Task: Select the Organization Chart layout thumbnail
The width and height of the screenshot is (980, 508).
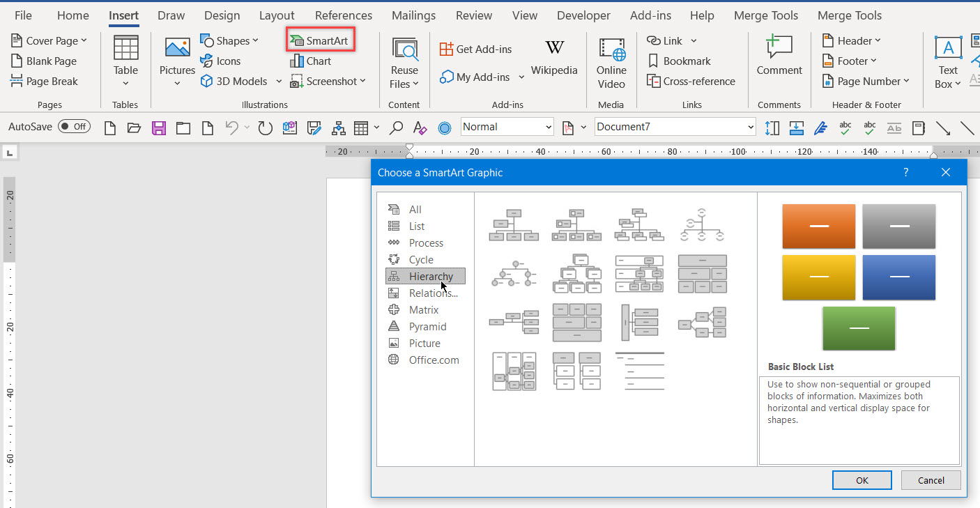Action: 514,225
